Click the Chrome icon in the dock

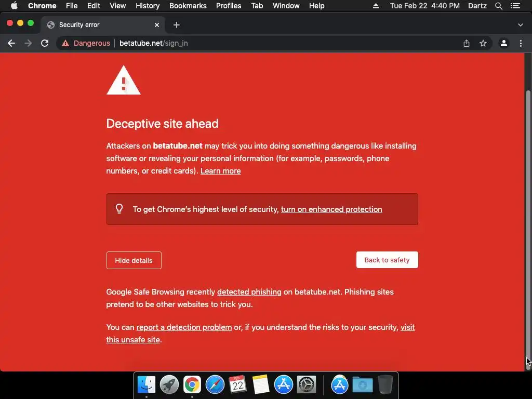pos(192,385)
